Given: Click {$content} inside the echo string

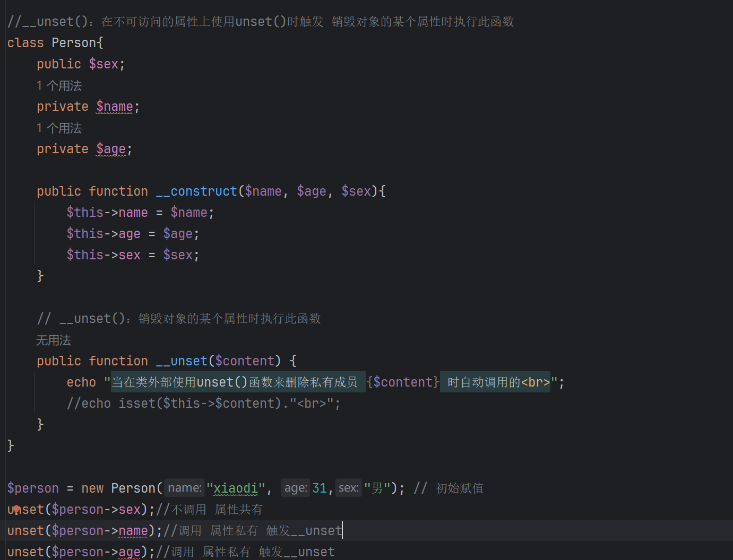Looking at the screenshot, I should click(403, 382).
